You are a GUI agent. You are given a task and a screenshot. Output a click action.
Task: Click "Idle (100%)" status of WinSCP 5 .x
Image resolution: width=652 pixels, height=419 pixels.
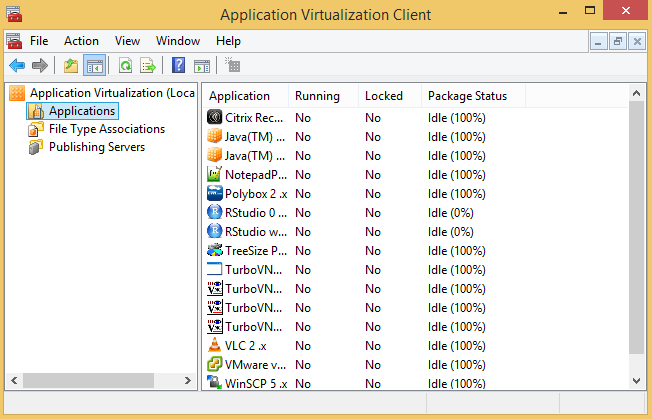click(457, 383)
